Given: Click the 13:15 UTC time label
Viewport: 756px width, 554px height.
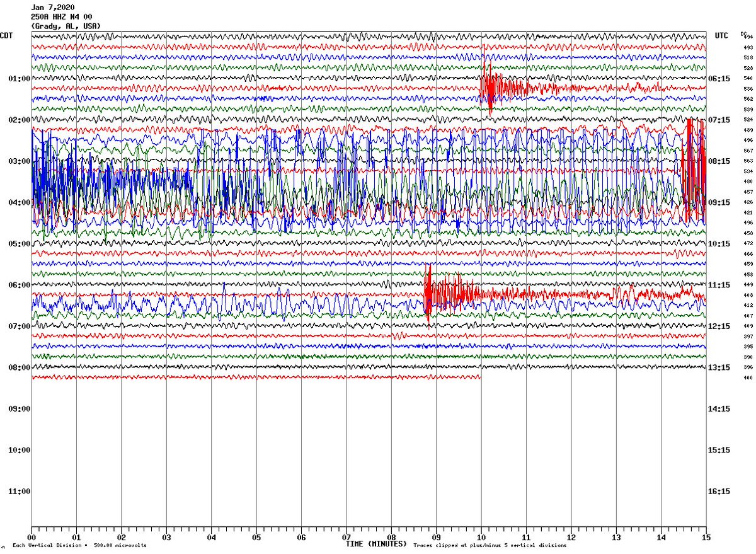Looking at the screenshot, I should coord(719,367).
